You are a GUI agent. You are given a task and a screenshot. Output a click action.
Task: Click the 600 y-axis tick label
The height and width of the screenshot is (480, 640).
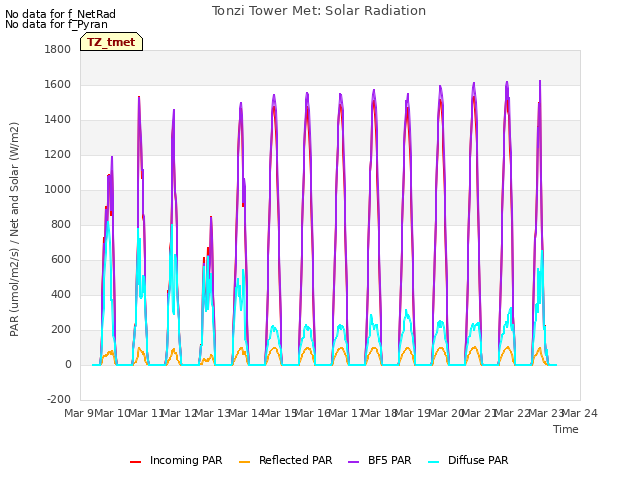click(x=61, y=260)
